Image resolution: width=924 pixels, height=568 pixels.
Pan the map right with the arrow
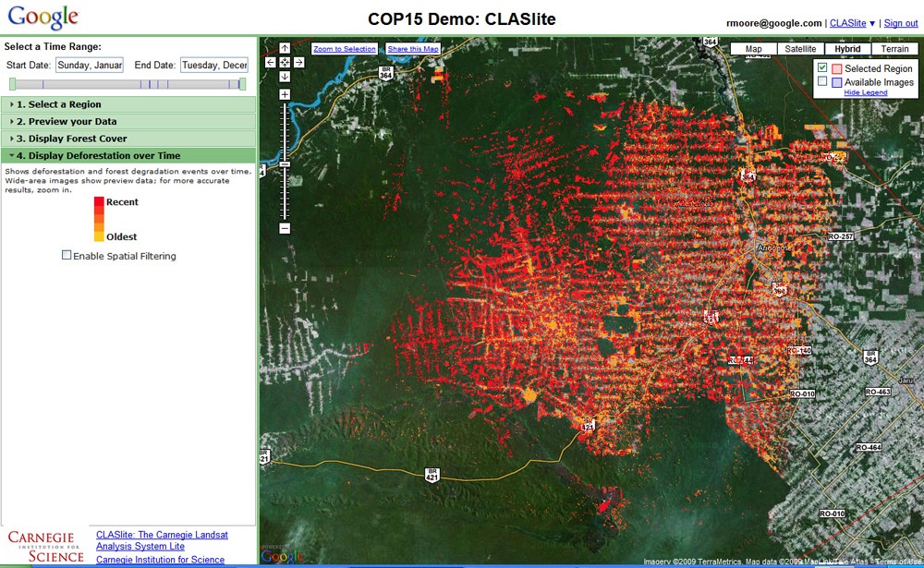click(298, 63)
